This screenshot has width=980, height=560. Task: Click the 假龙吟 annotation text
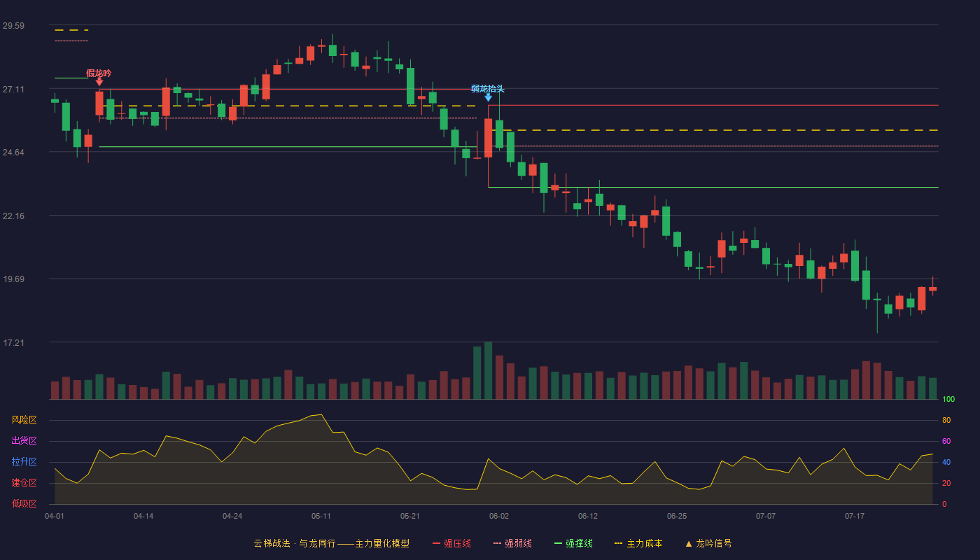click(x=99, y=73)
